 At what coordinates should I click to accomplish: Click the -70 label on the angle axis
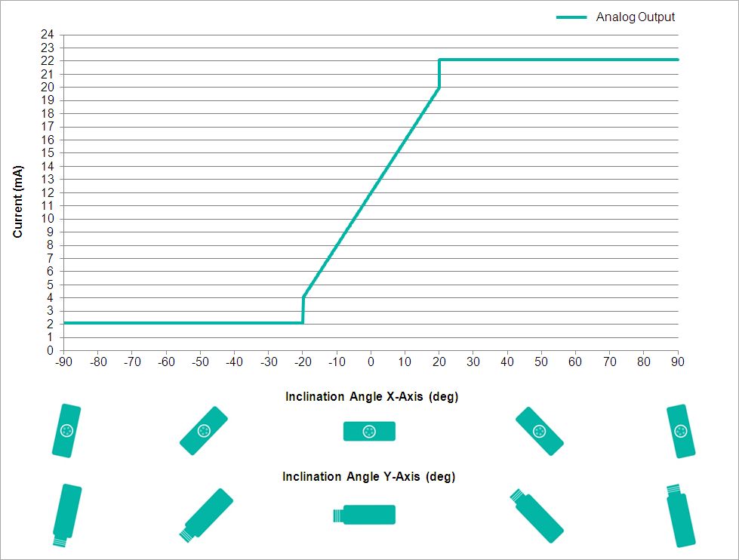click(x=132, y=362)
